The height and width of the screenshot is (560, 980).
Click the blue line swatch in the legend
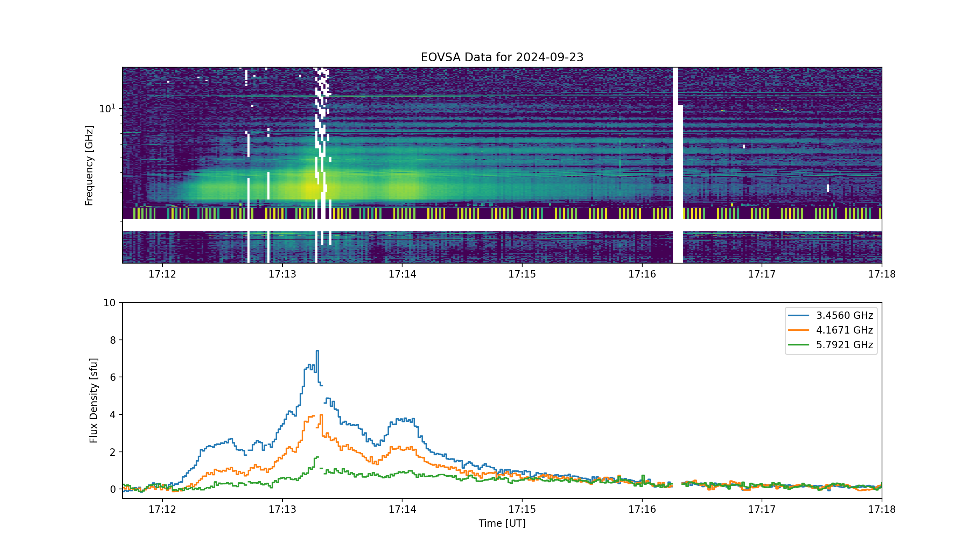(x=798, y=315)
